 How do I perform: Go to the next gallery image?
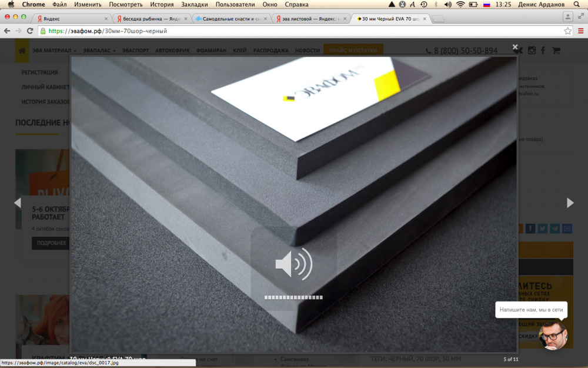tap(570, 203)
